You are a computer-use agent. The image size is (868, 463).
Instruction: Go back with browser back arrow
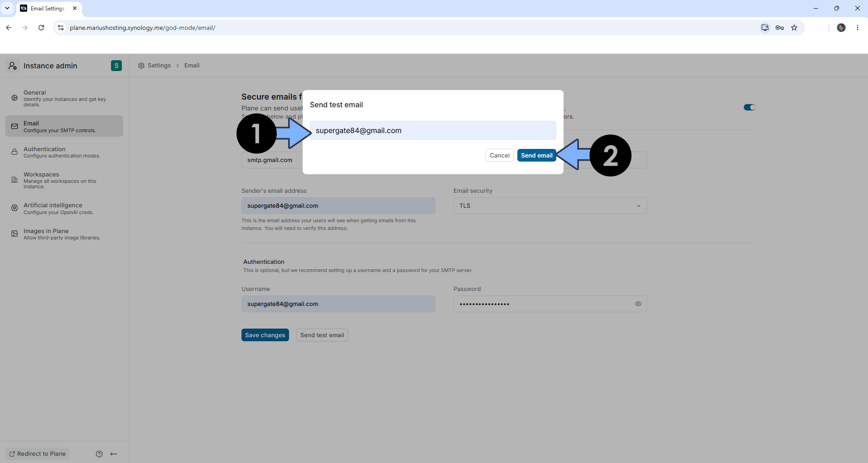[9, 28]
